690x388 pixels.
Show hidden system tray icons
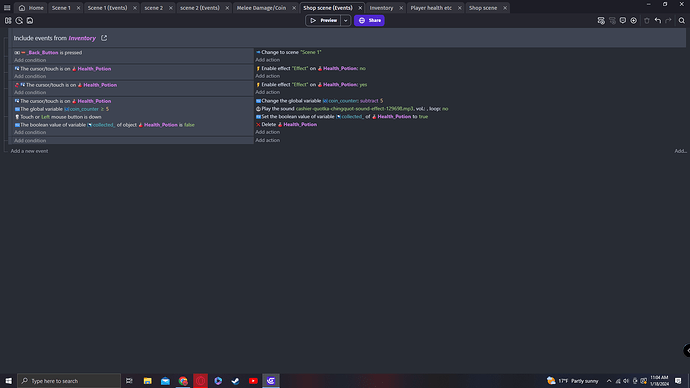coord(609,381)
